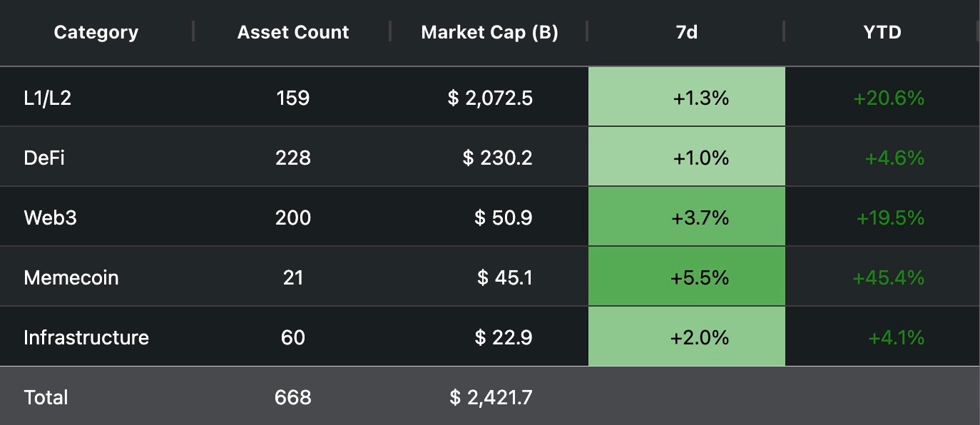The width and height of the screenshot is (980, 425).
Task: Click the Market Cap (B) column header
Action: pos(490,32)
